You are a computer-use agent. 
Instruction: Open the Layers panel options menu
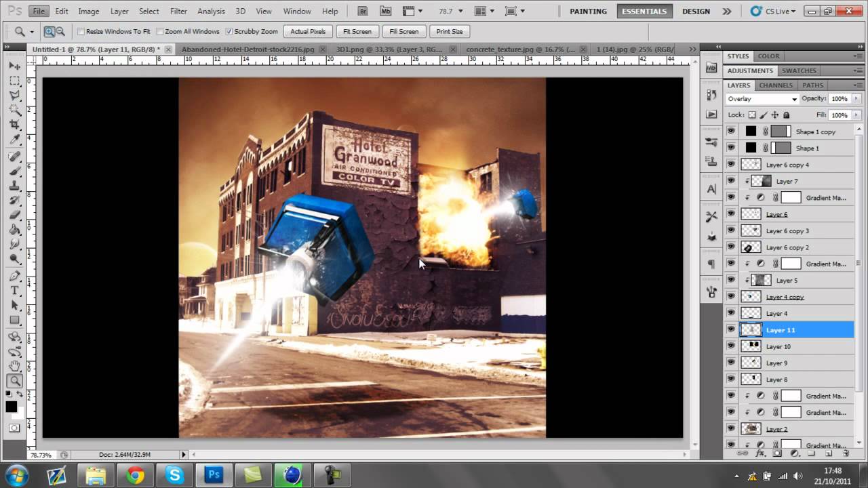(x=857, y=85)
